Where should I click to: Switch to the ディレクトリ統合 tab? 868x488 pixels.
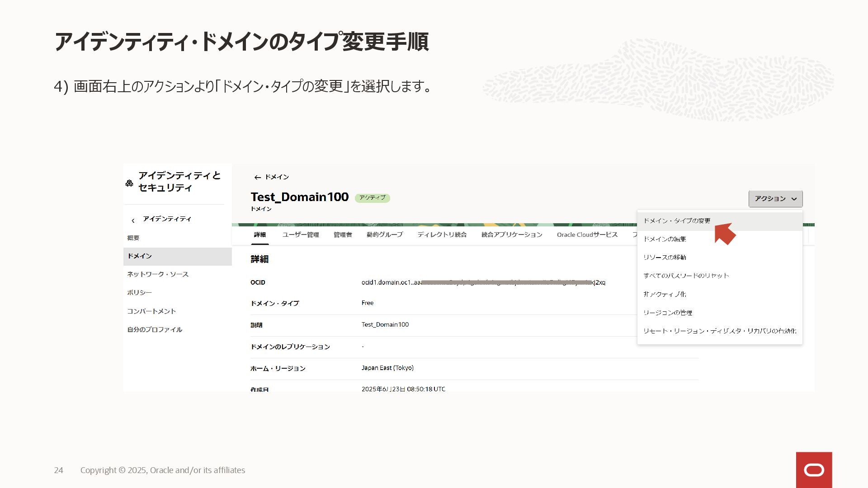(x=442, y=235)
